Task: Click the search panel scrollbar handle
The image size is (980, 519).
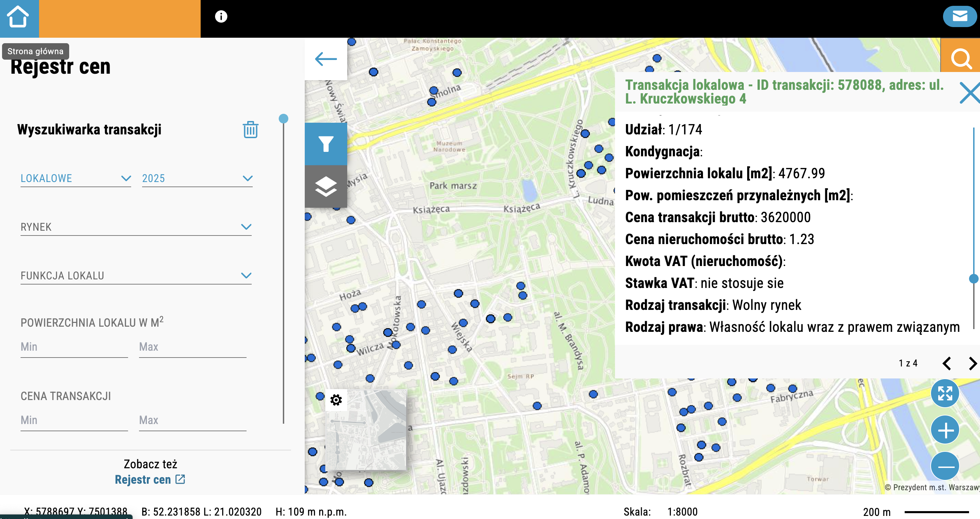Action: pos(284,119)
